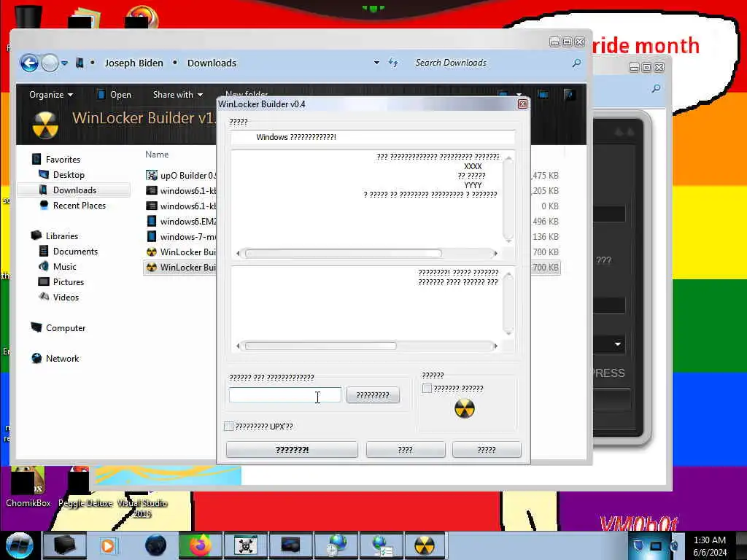Viewport: 747px width, 560px height.
Task: Click vertical scrollbar of lower text box
Action: (x=508, y=303)
